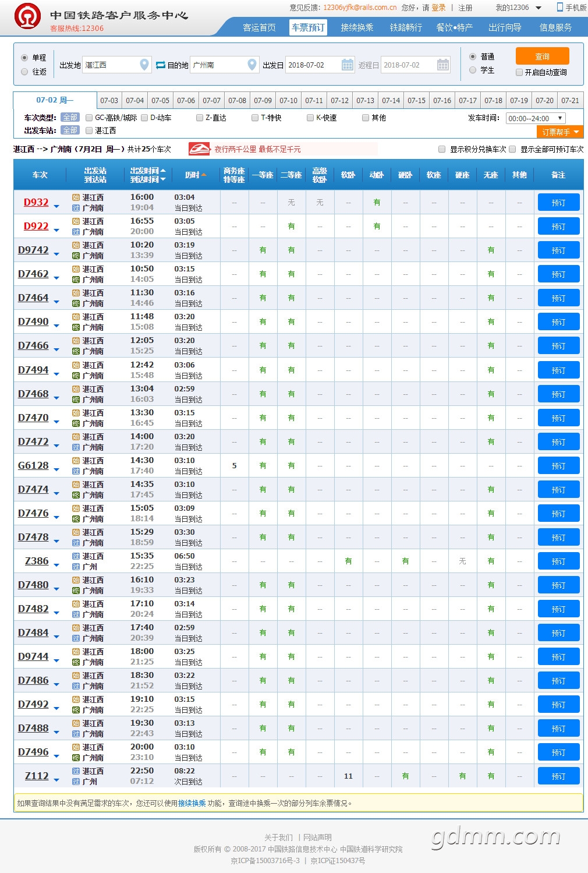This screenshot has width=588, height=873.
Task: Open the destination station location picker icon
Action: click(x=252, y=65)
